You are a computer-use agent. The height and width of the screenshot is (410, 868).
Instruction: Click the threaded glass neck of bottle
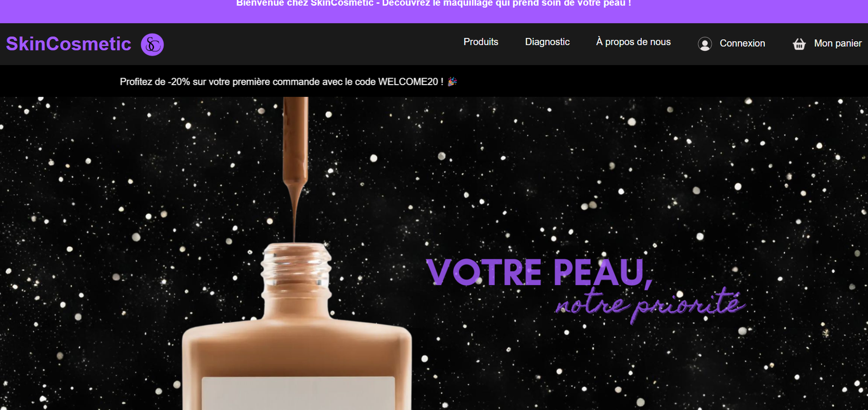296,266
